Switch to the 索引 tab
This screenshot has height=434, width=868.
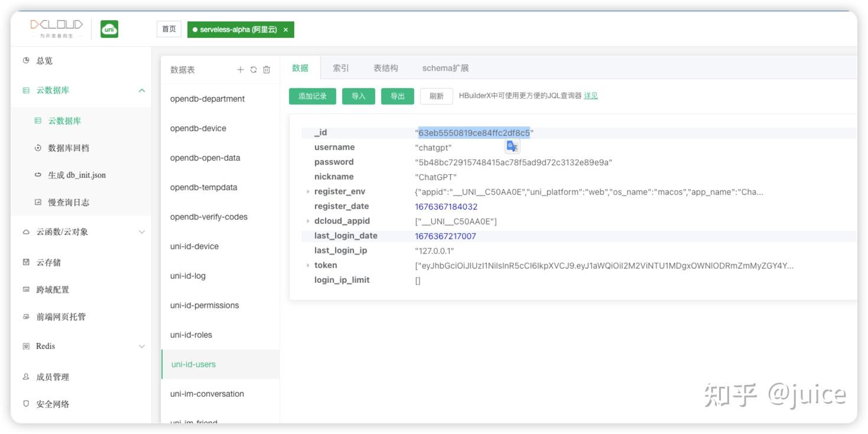pos(341,68)
